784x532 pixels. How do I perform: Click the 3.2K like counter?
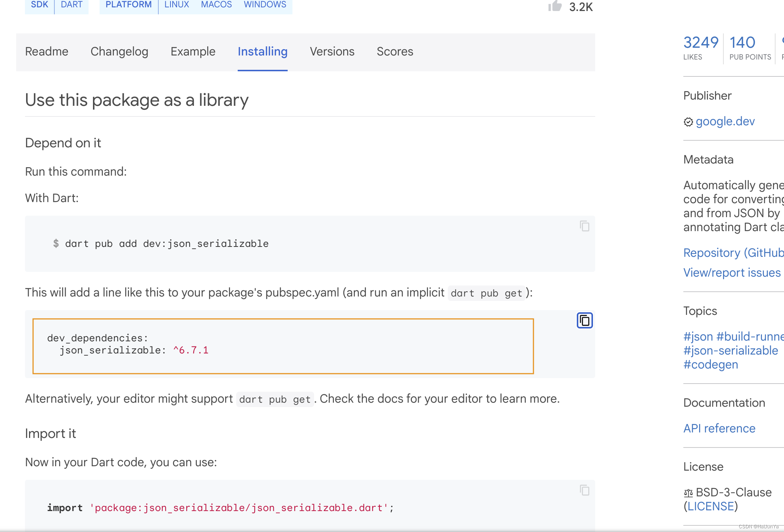click(x=581, y=7)
